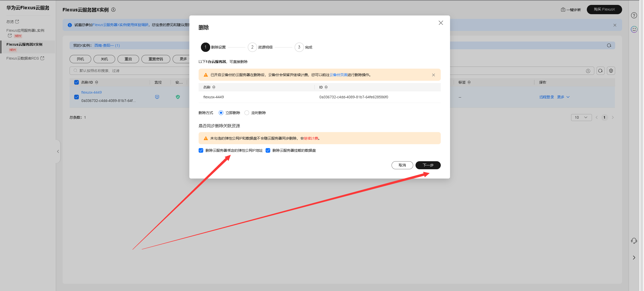
Task: Close the survey invitation banner
Action: pos(615,25)
